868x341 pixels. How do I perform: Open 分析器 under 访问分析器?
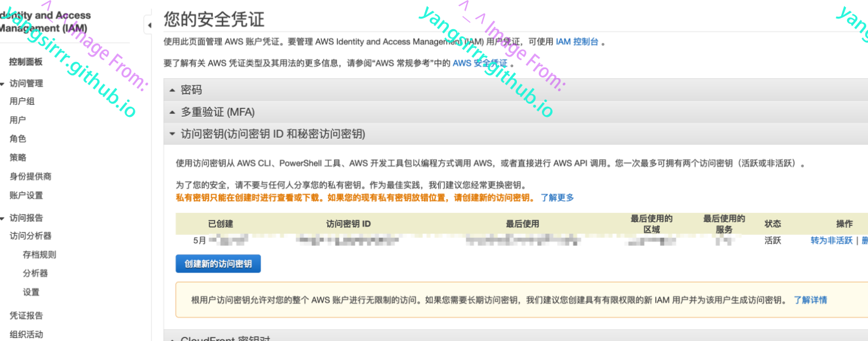pyautogui.click(x=35, y=273)
